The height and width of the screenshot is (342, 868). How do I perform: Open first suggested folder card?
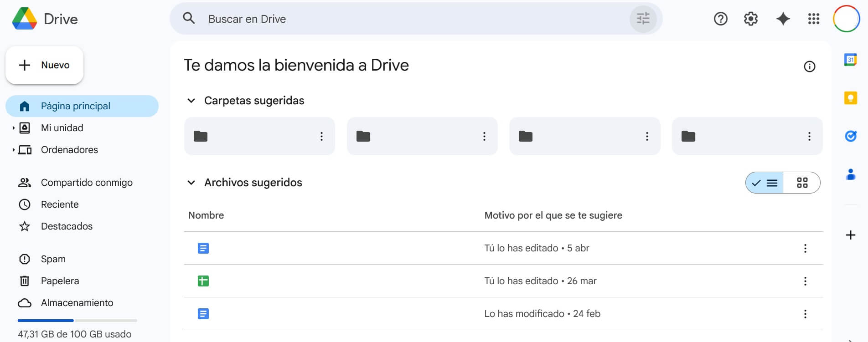(x=259, y=136)
